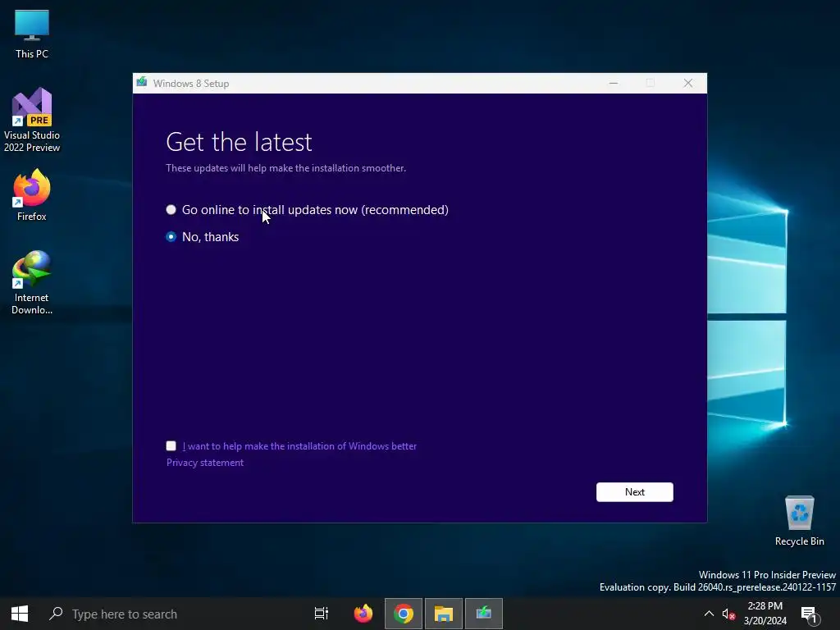Select the This PC desktop icon
The height and width of the screenshot is (630, 840).
32,34
